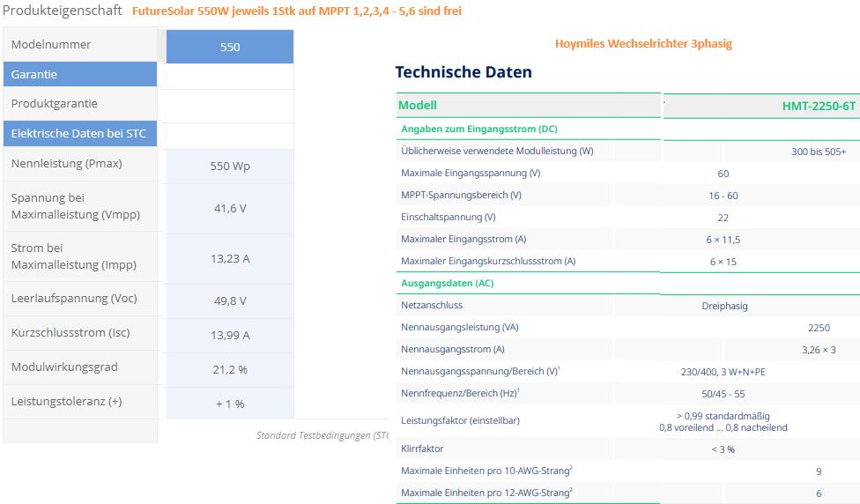The width and height of the screenshot is (860, 504).
Task: Click the Klirrfaktor label
Action: coord(422,448)
